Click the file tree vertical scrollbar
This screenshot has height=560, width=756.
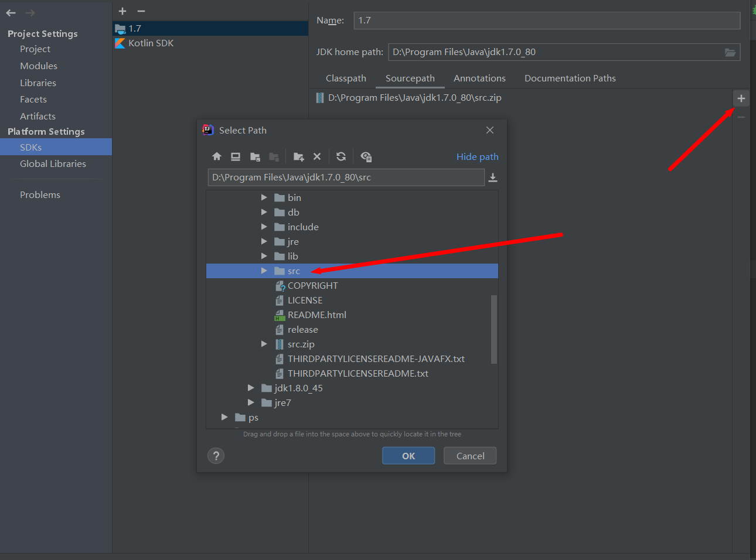pyautogui.click(x=494, y=329)
